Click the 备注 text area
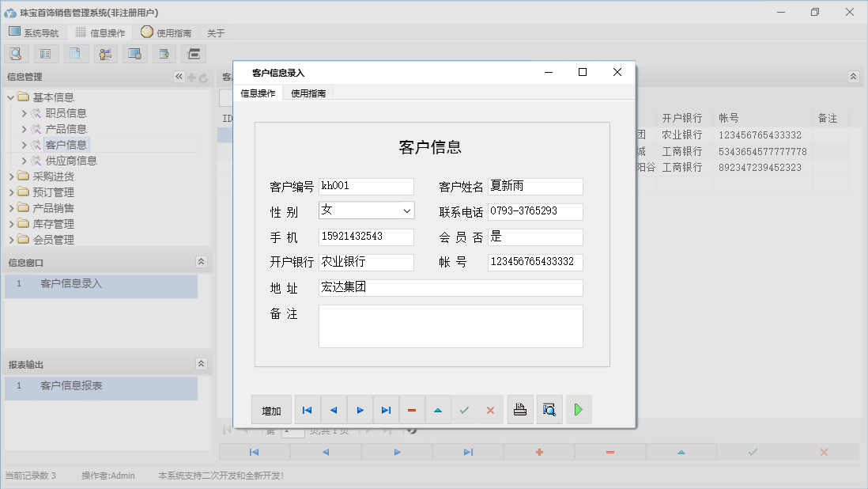Image resolution: width=868 pixels, height=489 pixels. [x=451, y=326]
